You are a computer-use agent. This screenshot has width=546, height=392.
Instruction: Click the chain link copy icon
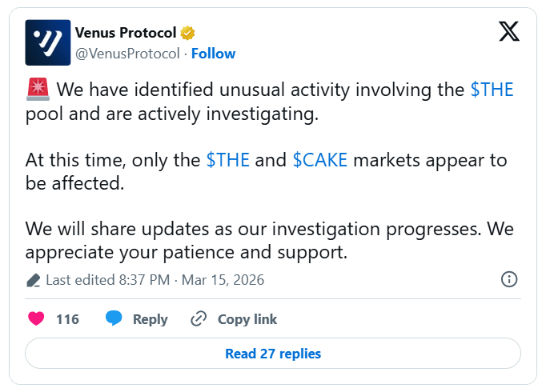[x=199, y=319]
